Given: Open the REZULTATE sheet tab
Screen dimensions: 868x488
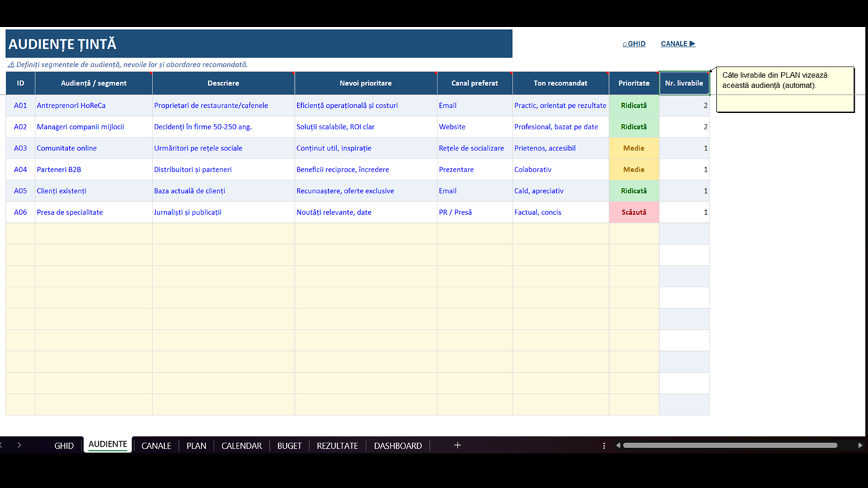Looking at the screenshot, I should [337, 445].
